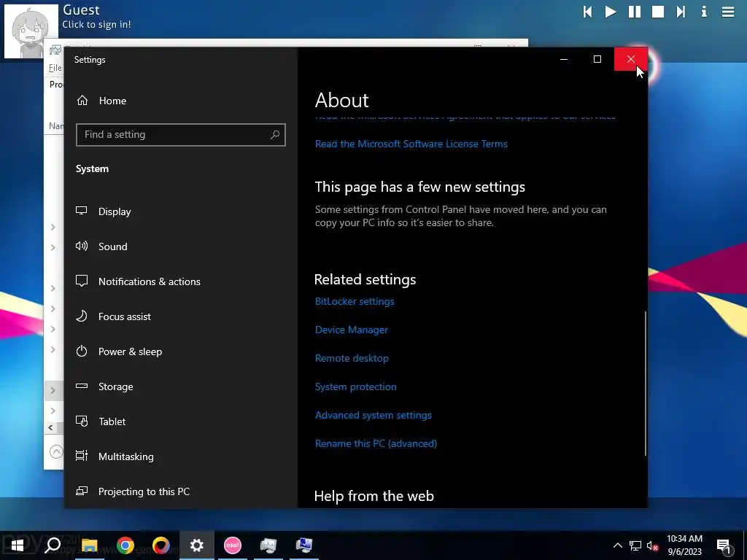
Task: Click the Power & sleep power icon
Action: pos(82,351)
